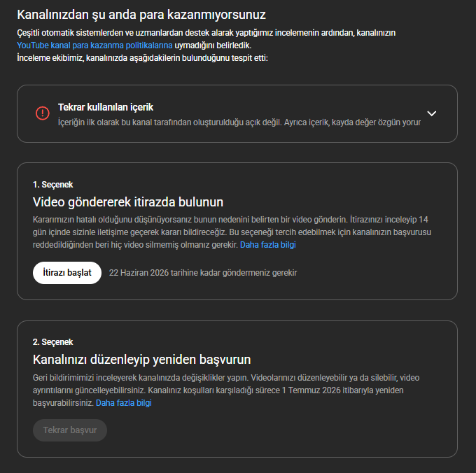Click the reused content description text starting İçeriğin ilk olarak
The height and width of the screenshot is (473, 476).
(x=239, y=122)
